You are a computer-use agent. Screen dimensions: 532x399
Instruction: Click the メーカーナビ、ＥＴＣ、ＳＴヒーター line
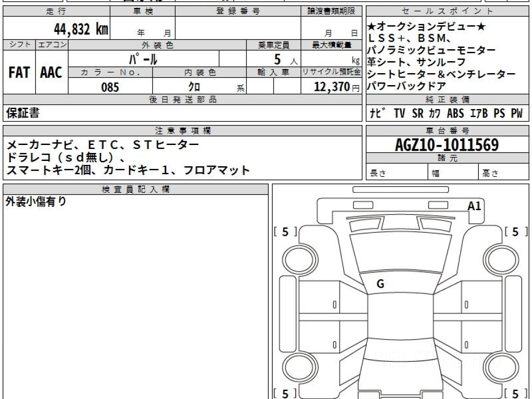coord(103,145)
